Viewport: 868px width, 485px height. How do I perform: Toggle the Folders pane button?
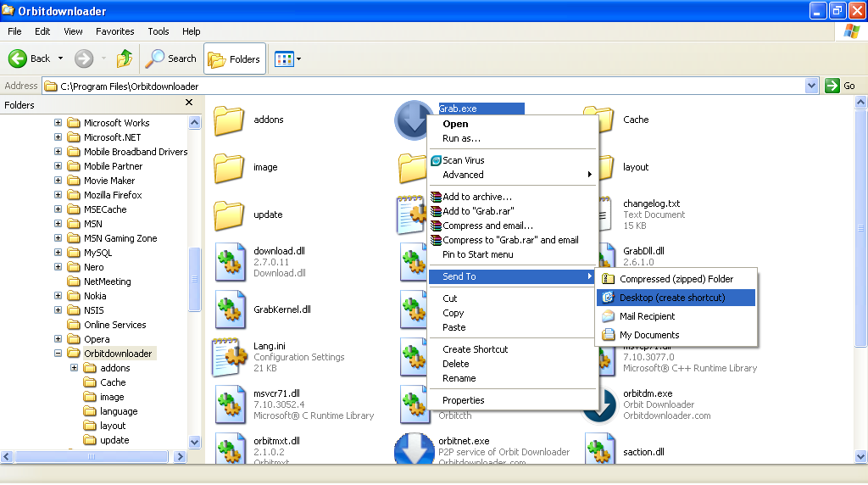click(x=235, y=59)
